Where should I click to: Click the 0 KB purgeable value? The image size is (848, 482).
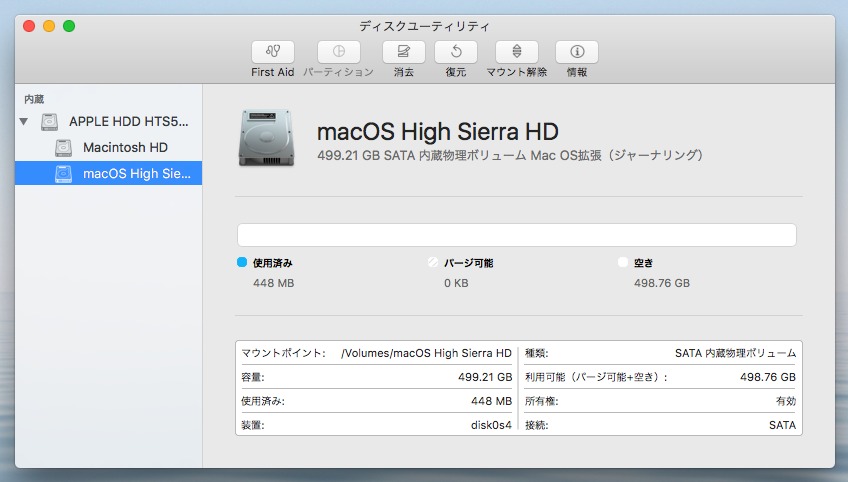pyautogui.click(x=456, y=283)
